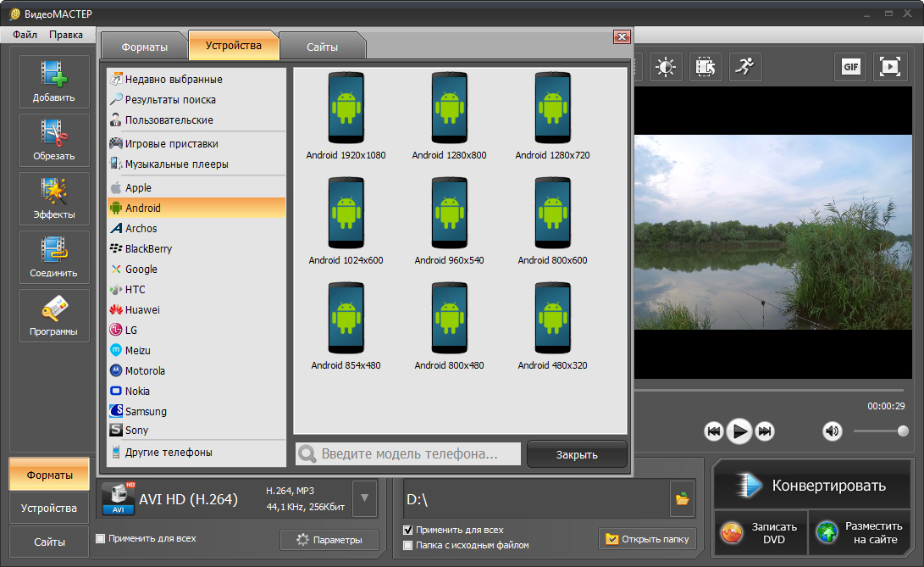Select the Android 480x320 preset
Image resolution: width=924 pixels, height=567 pixels.
click(552, 326)
